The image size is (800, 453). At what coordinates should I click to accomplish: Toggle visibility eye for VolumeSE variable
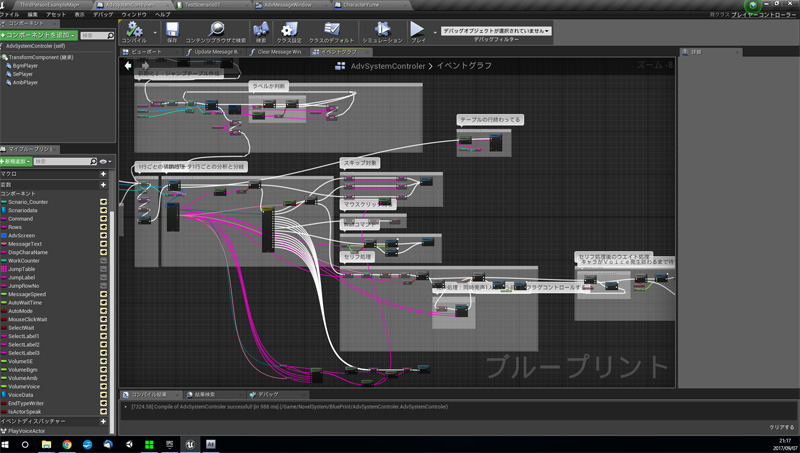[103, 361]
